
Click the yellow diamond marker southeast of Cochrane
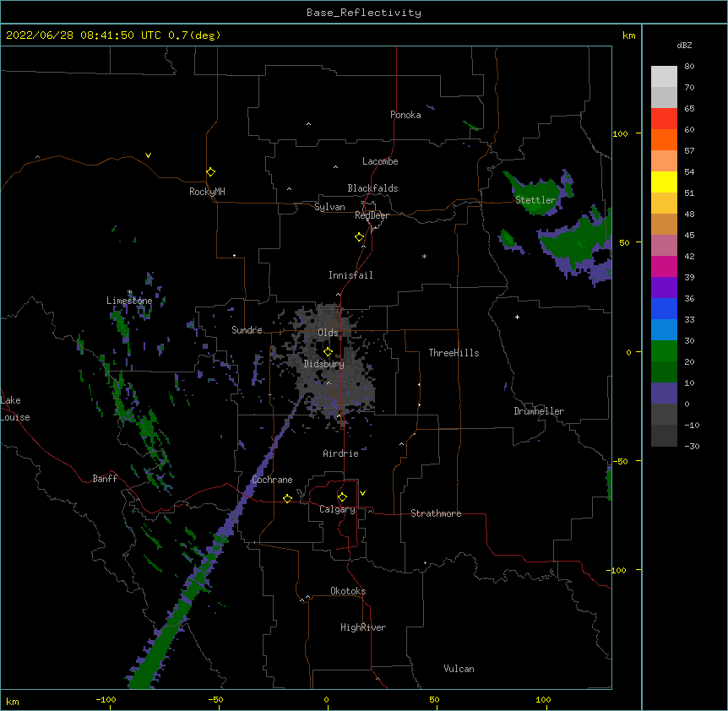pos(287,498)
